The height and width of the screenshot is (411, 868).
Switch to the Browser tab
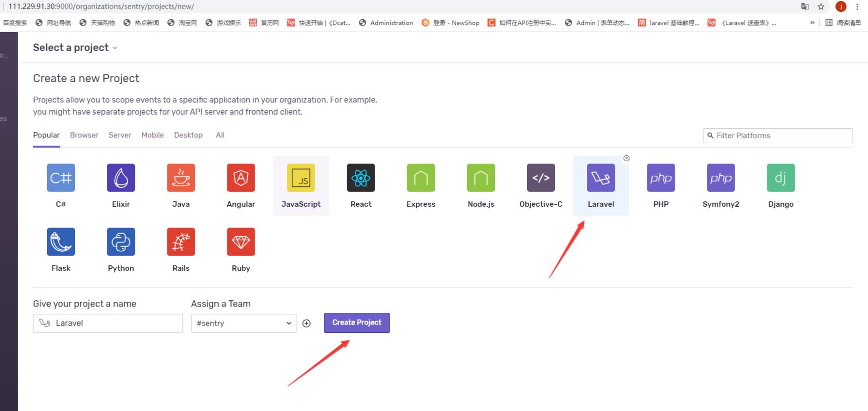click(84, 135)
